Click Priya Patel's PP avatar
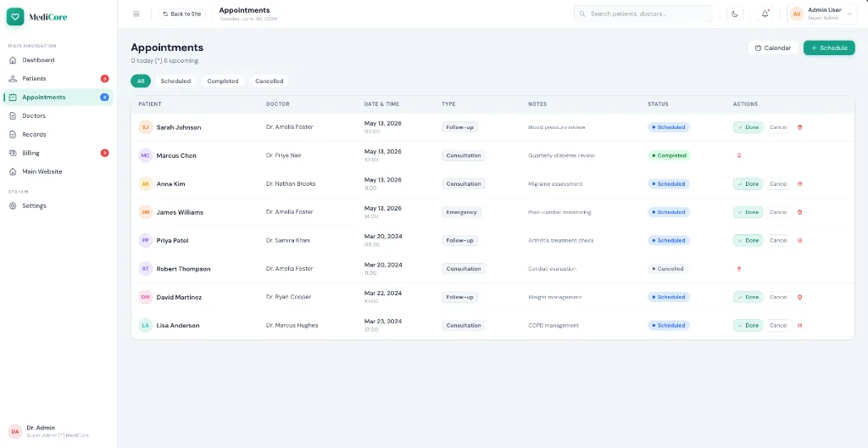The height and width of the screenshot is (448, 868). [x=145, y=241]
